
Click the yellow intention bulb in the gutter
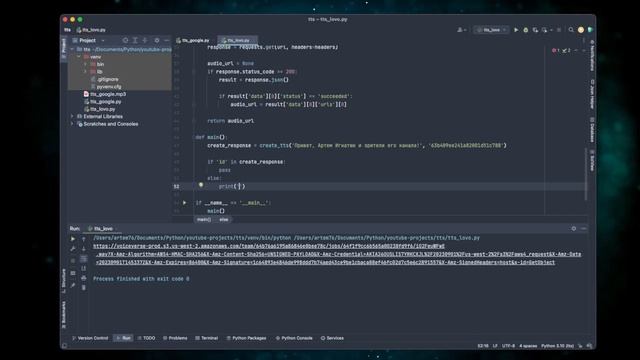point(201,185)
